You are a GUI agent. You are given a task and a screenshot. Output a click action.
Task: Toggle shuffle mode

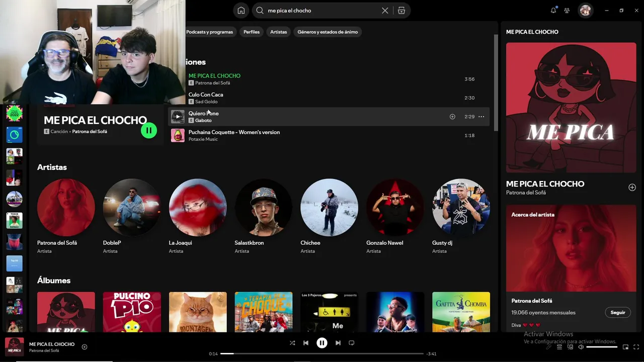click(x=292, y=343)
